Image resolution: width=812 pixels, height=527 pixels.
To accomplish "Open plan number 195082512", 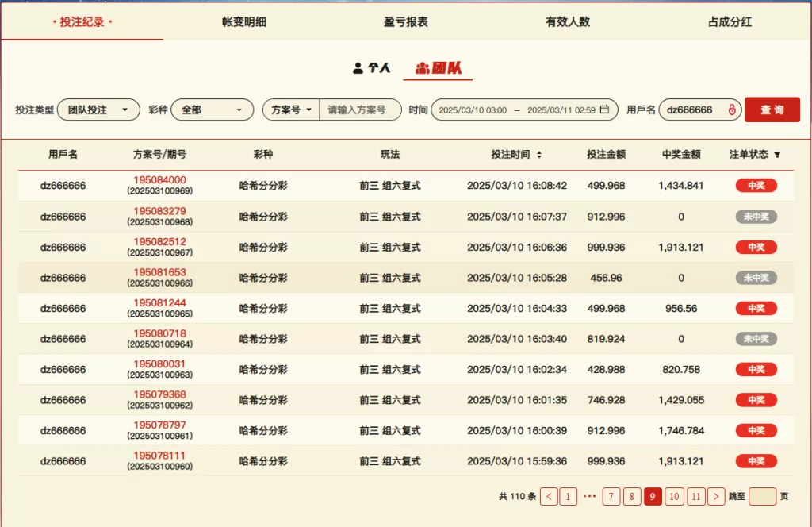I will (x=159, y=241).
